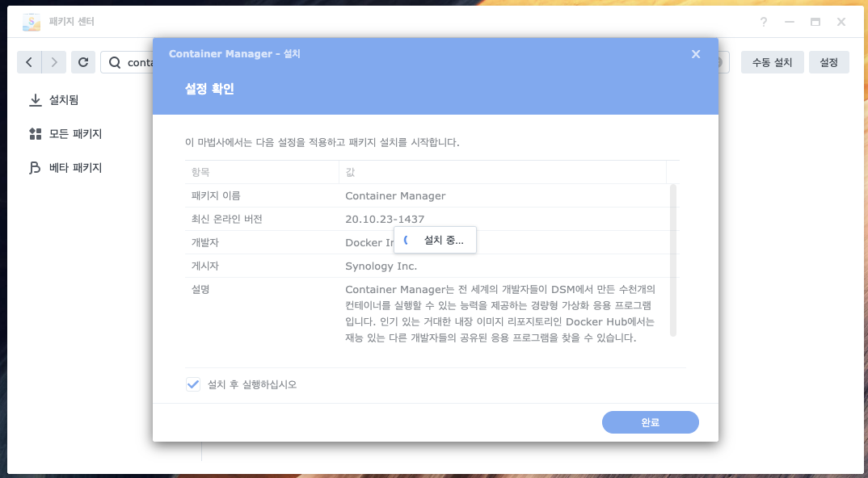The width and height of the screenshot is (868, 478).
Task: Click the 설치 중... loading indicator
Action: (435, 240)
